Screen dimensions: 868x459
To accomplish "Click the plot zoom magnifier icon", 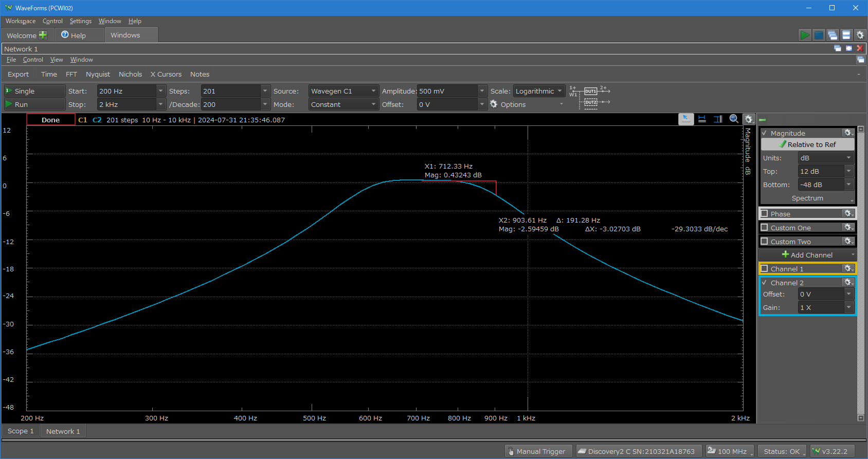I will click(x=734, y=119).
